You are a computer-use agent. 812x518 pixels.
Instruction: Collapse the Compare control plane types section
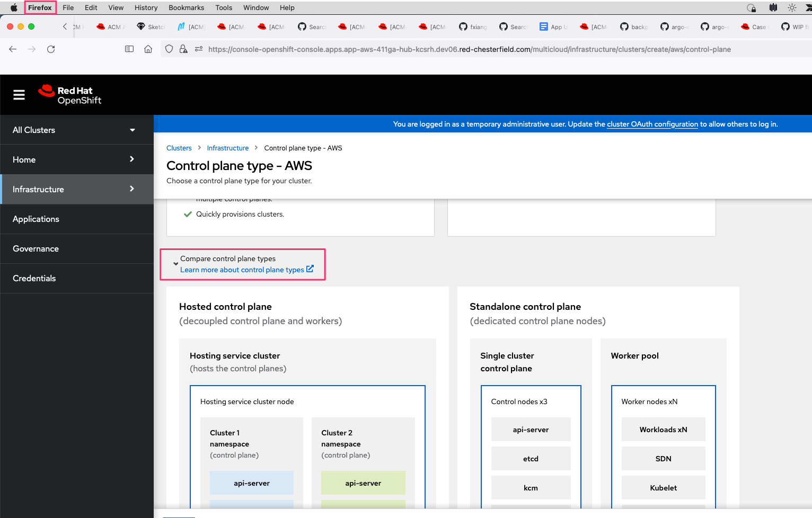pos(175,263)
